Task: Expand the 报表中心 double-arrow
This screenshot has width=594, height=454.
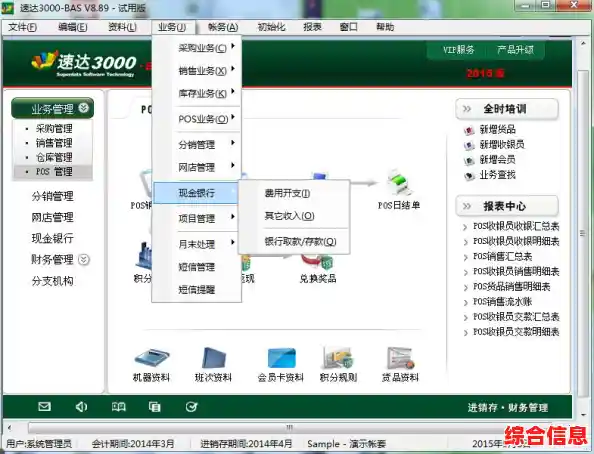Action: click(467, 206)
